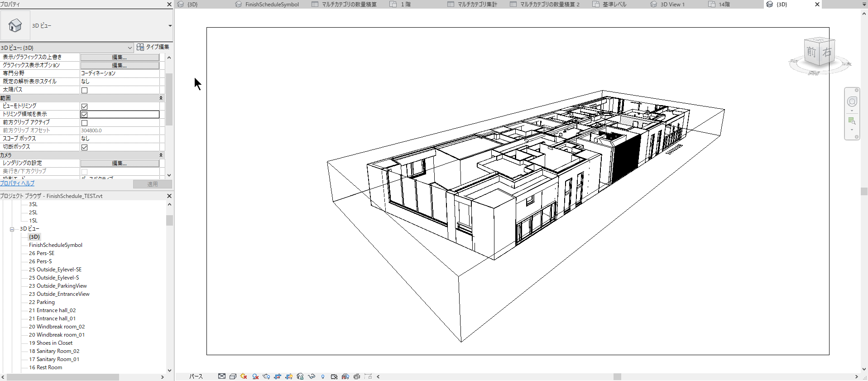The width and height of the screenshot is (868, 381).
Task: Toggle the トリミング領域を表示 checkbox
Action: coord(84,115)
